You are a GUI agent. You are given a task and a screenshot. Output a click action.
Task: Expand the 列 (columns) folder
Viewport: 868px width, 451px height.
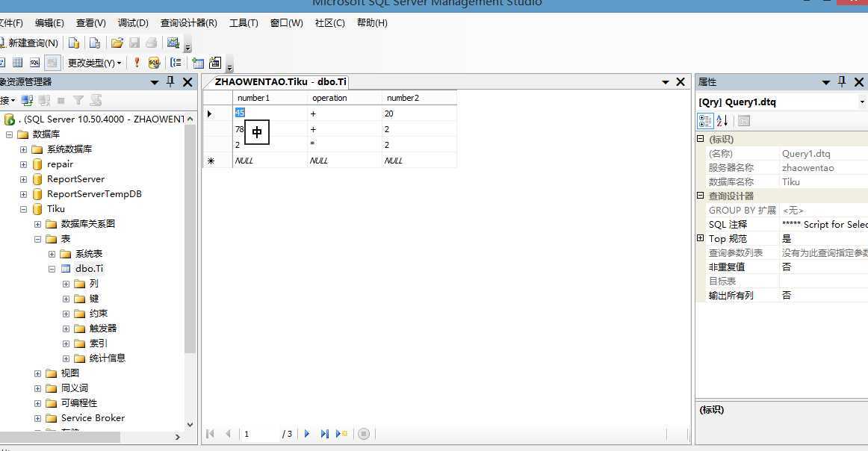click(66, 284)
